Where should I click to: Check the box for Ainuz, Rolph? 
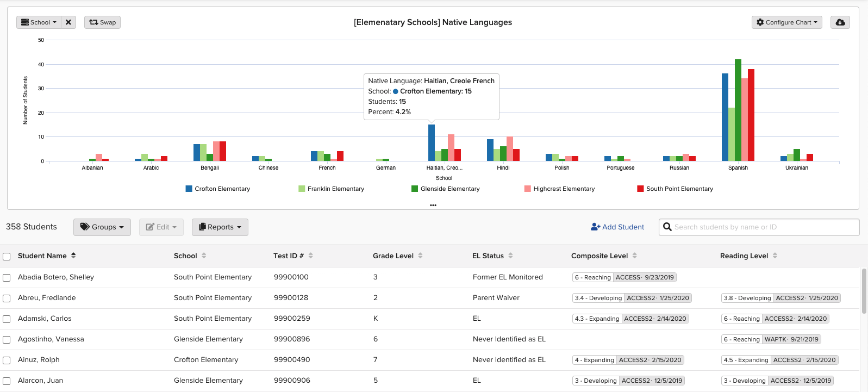click(x=7, y=360)
